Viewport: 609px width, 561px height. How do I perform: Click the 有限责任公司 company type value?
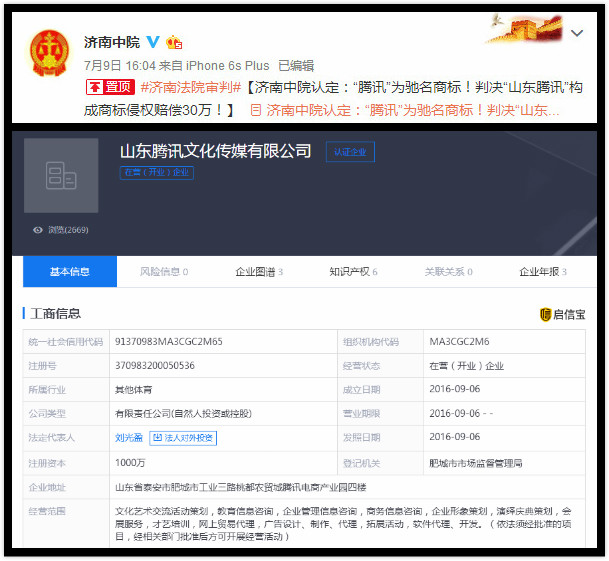[183, 413]
